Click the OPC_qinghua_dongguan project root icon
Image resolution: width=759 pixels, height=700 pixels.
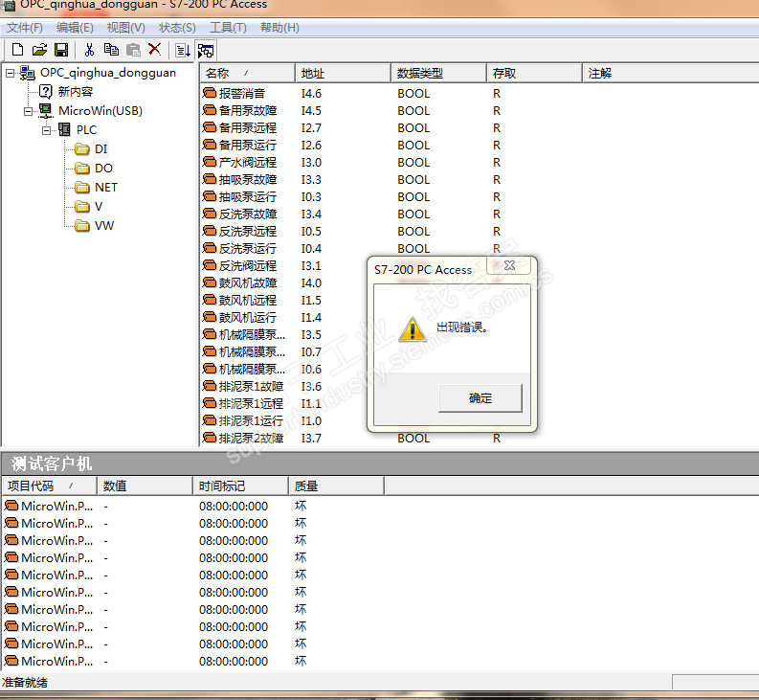click(27, 73)
